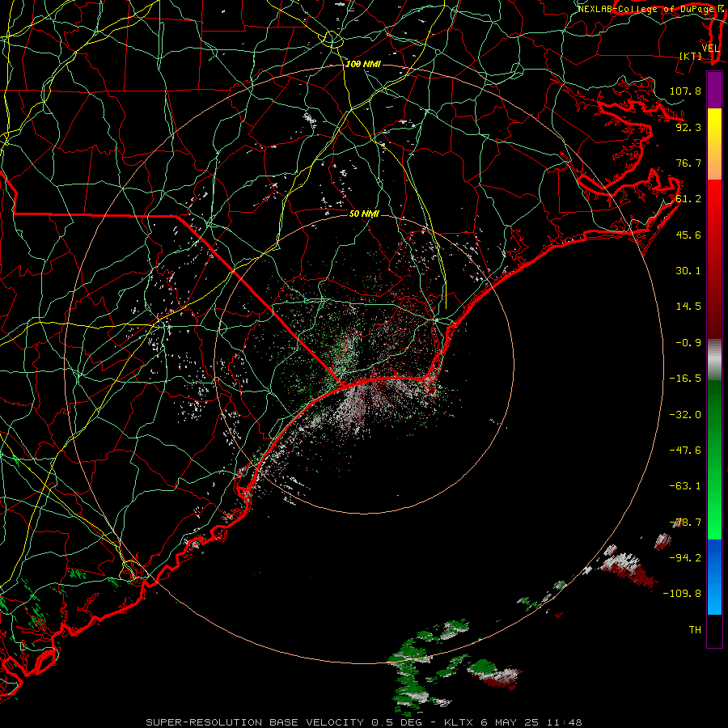Select the -109.8 legend value
Viewport: 728px width, 728px height.
pyautogui.click(x=682, y=593)
